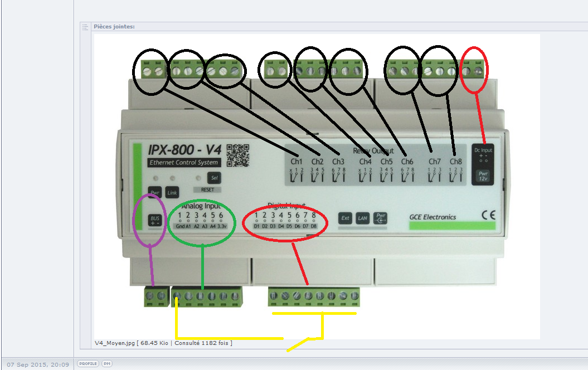
Task: Click the red-circled Dc Input terminal block
Action: tap(474, 70)
